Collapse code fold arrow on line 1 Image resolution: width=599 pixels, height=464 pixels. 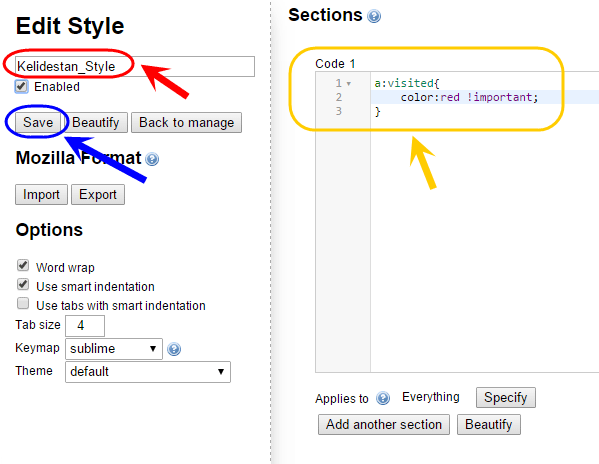(x=348, y=84)
